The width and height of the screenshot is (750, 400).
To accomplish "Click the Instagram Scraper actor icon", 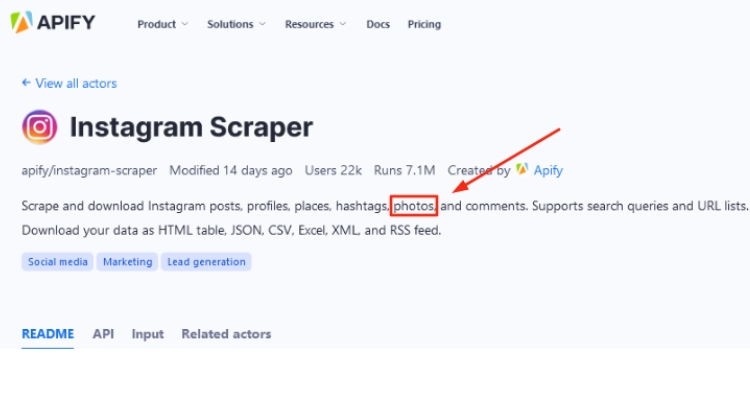I will [40, 127].
